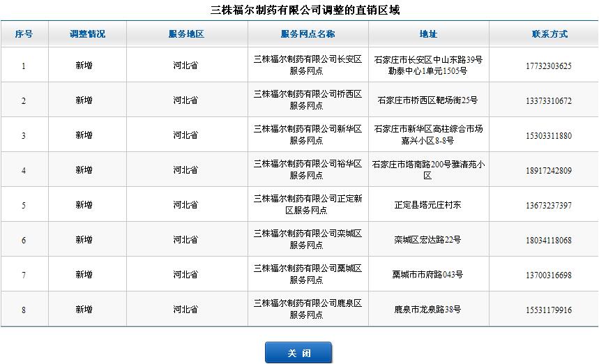The image size is (599, 364).
Task: Click the 服务网点名称 column header
Action: coord(308,33)
